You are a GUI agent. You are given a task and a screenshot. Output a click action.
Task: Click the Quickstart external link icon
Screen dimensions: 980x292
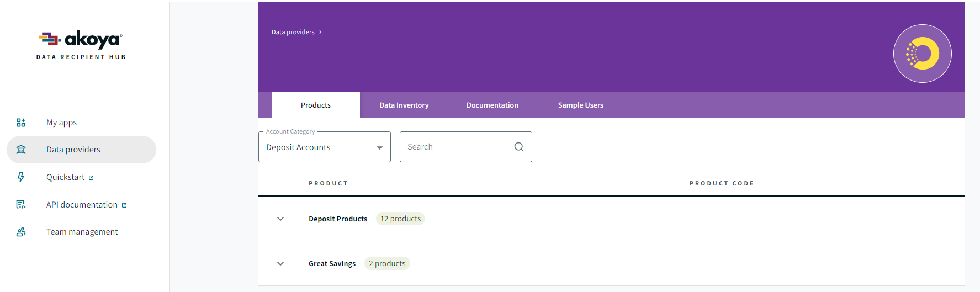coord(91,178)
